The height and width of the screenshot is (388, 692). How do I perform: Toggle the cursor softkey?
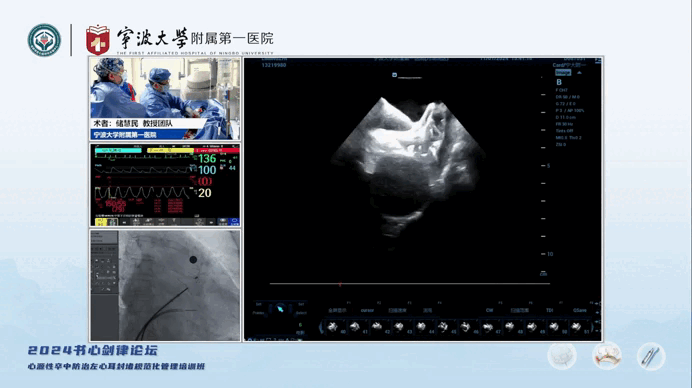click(x=367, y=310)
